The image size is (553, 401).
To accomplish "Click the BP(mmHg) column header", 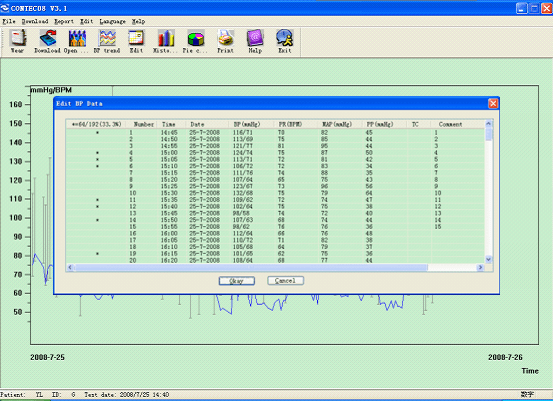I will (x=251, y=124).
